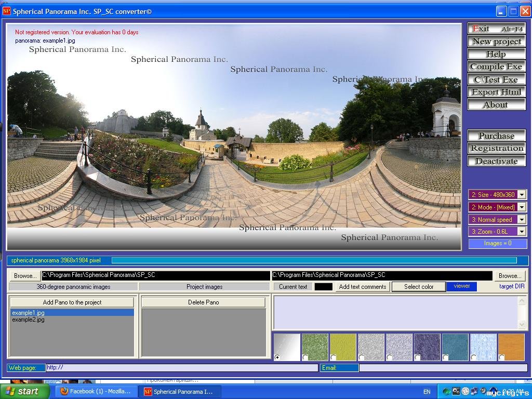Open Registration
Viewport: 532px width, 399px height.
coord(497,148)
